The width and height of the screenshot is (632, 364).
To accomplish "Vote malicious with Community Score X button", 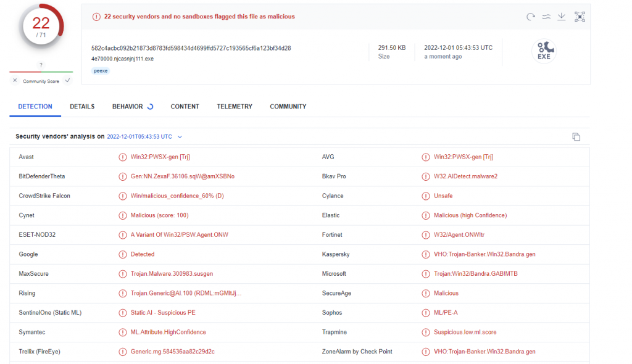I will coord(15,81).
